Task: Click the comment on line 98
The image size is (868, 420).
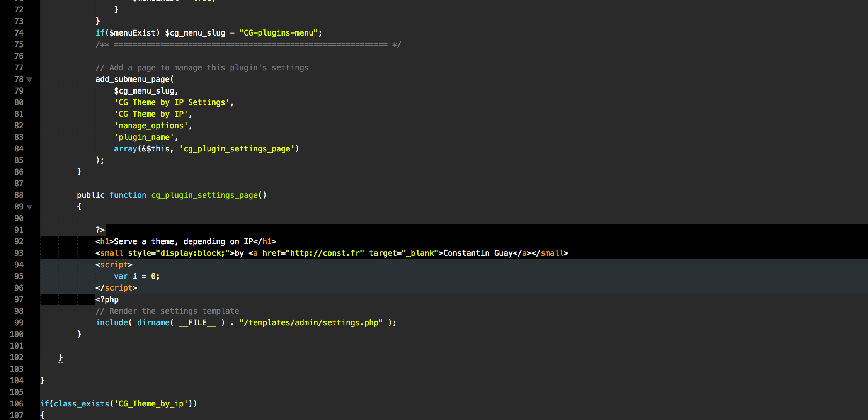Action: point(167,311)
